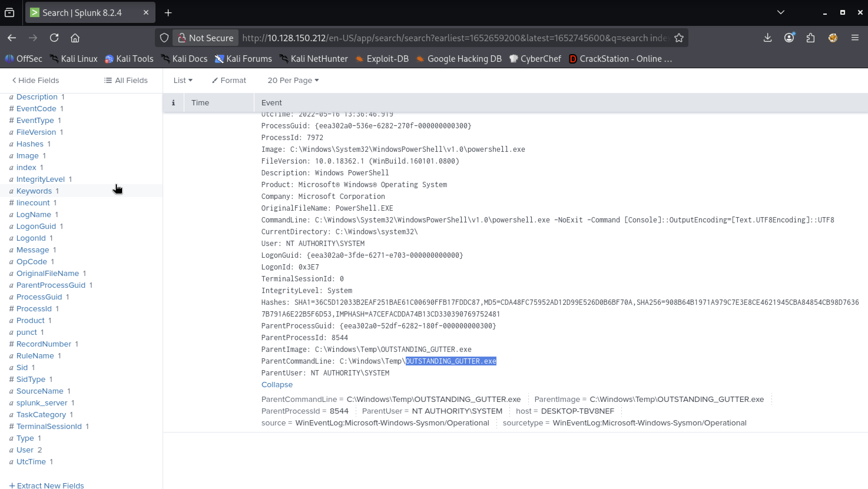Open the Firefox hamburger menu

tap(855, 38)
